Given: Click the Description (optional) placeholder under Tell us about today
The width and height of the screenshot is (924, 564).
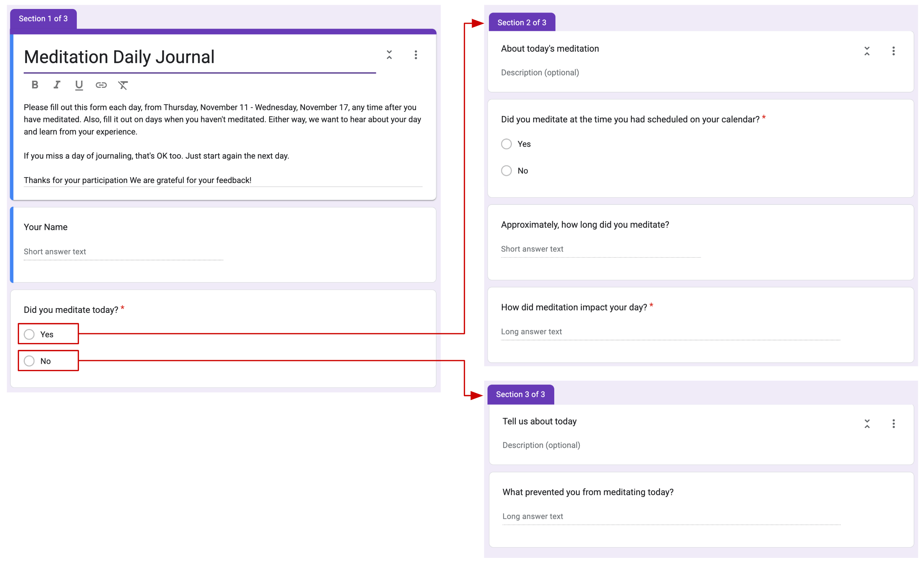Looking at the screenshot, I should pyautogui.click(x=541, y=445).
